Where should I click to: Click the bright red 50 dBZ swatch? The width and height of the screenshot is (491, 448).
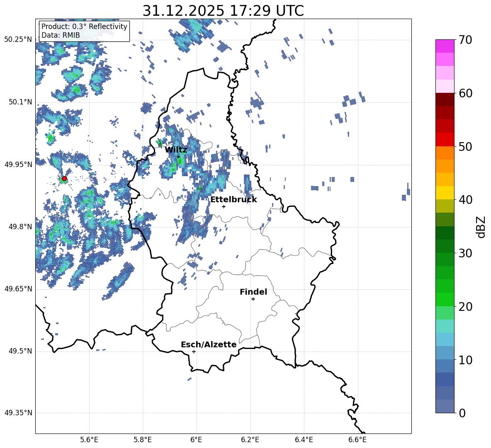point(445,140)
